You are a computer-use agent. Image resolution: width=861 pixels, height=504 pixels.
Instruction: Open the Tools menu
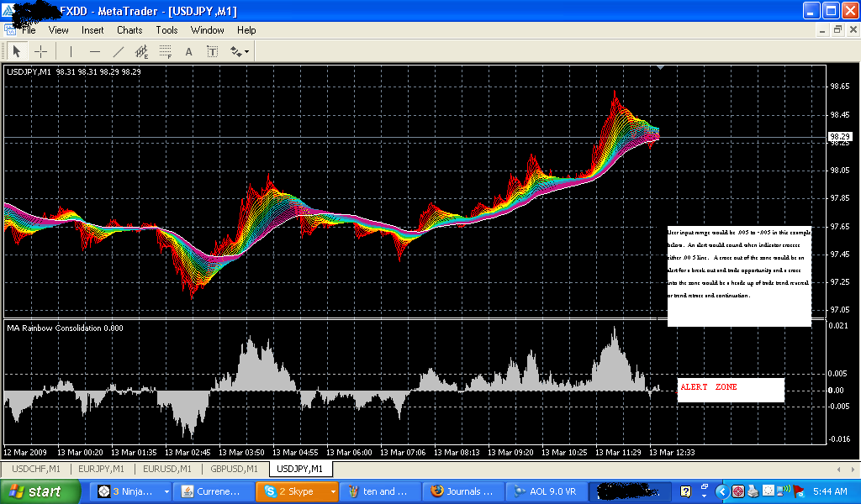pyautogui.click(x=166, y=30)
